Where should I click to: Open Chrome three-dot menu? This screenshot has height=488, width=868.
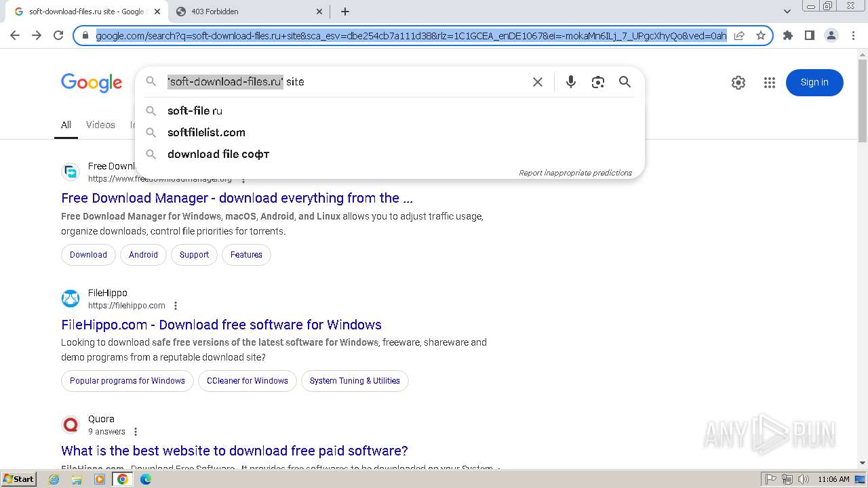pos(853,35)
